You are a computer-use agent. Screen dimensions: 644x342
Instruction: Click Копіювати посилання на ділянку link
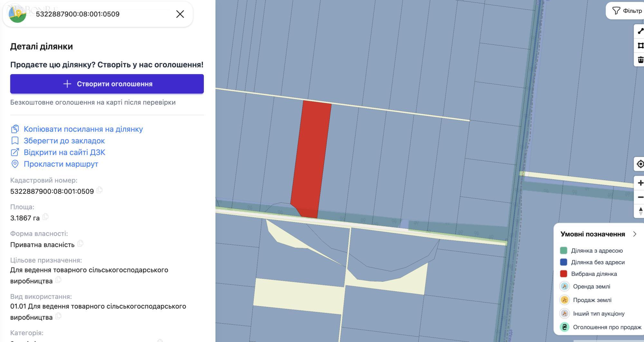click(83, 129)
